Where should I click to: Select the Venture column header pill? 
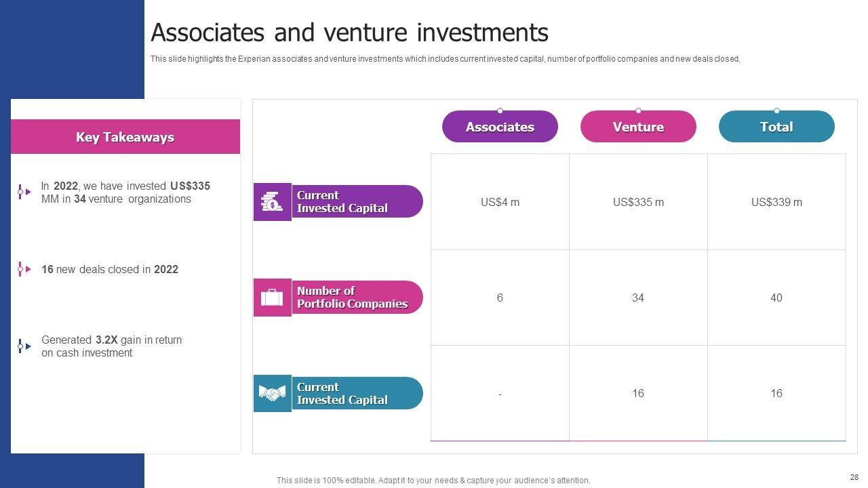pyautogui.click(x=638, y=127)
